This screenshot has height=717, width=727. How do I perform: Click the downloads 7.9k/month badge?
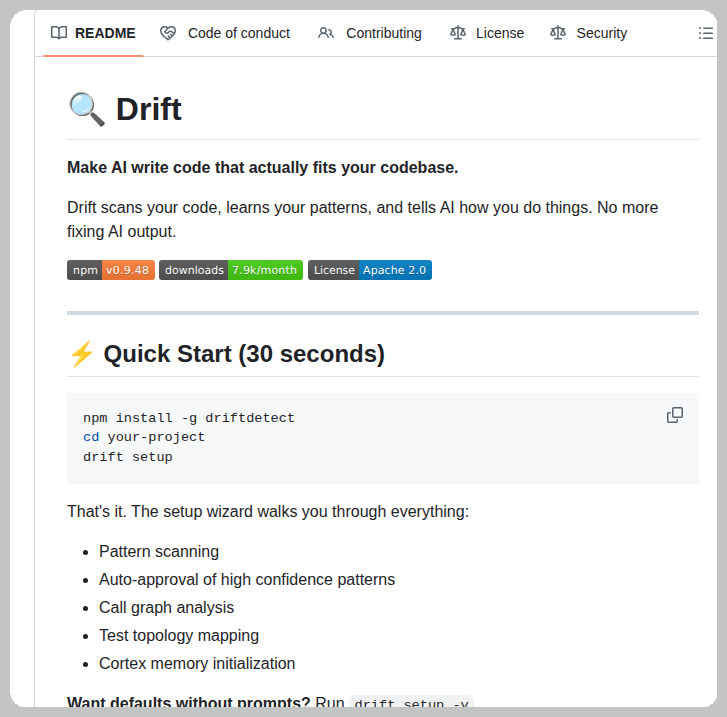[231, 270]
